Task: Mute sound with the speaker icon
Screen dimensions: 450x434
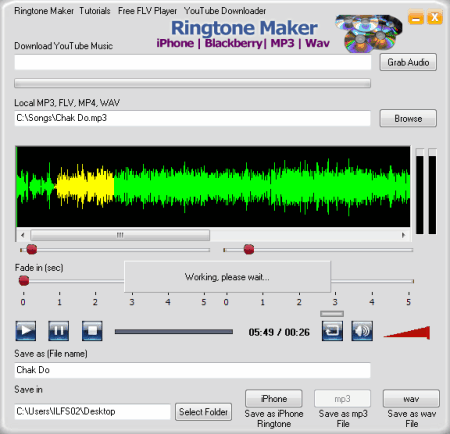Action: pos(362,331)
